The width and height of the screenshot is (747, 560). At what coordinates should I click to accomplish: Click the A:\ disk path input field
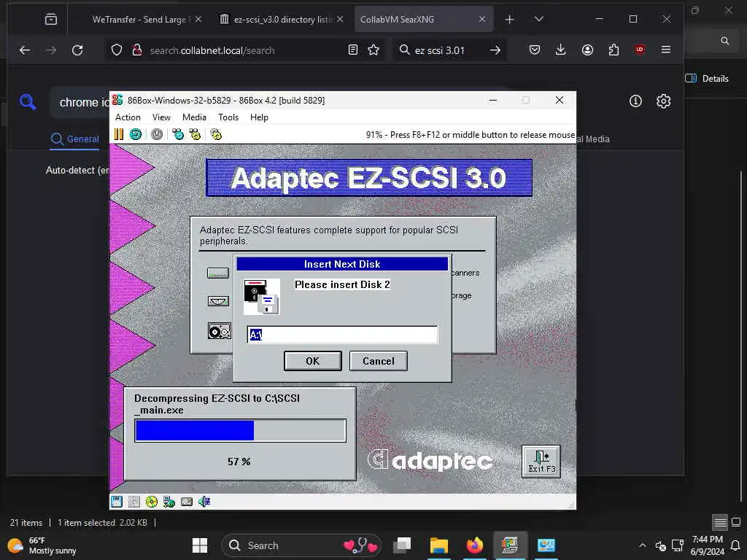(x=342, y=335)
